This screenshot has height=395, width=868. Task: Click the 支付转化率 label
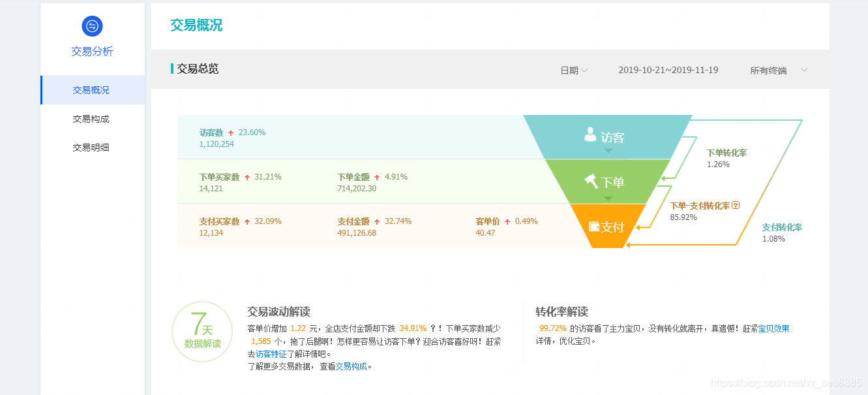pos(782,227)
